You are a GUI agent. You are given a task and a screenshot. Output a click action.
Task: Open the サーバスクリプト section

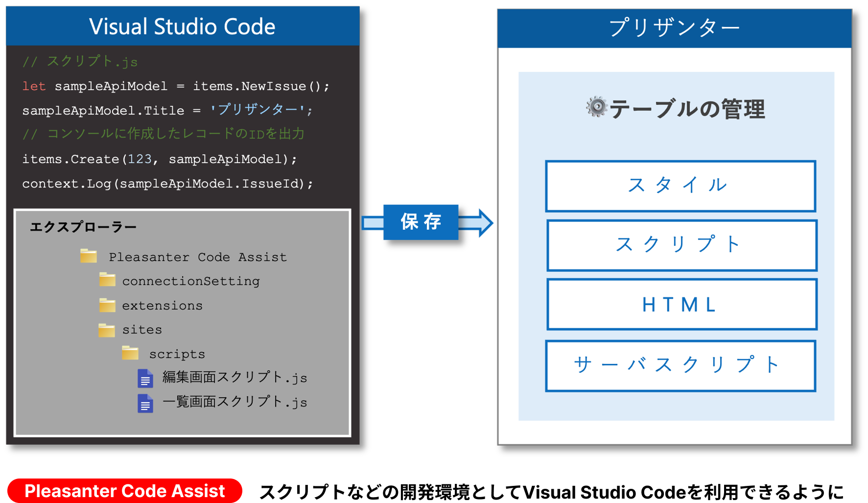[x=680, y=366]
